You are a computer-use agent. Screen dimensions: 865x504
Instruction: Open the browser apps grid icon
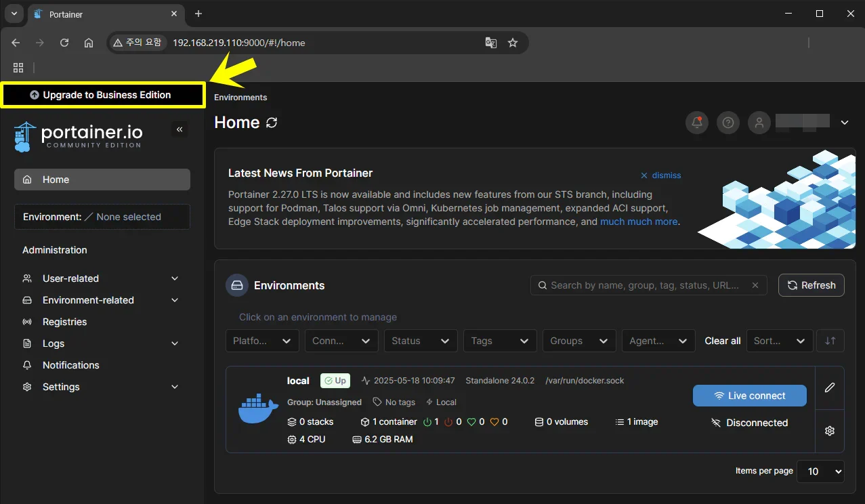[18, 68]
